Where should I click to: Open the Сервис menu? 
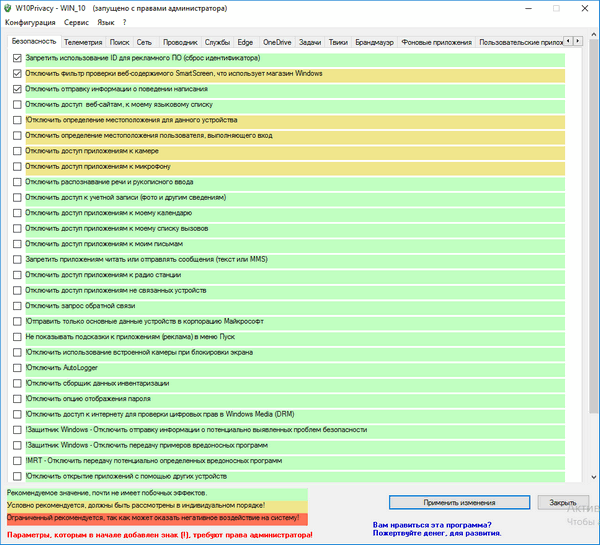point(76,22)
